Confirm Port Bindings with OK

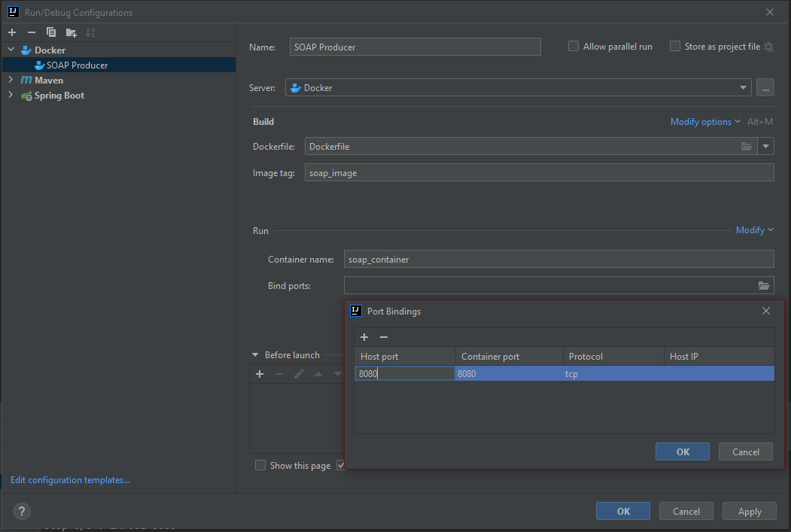682,451
